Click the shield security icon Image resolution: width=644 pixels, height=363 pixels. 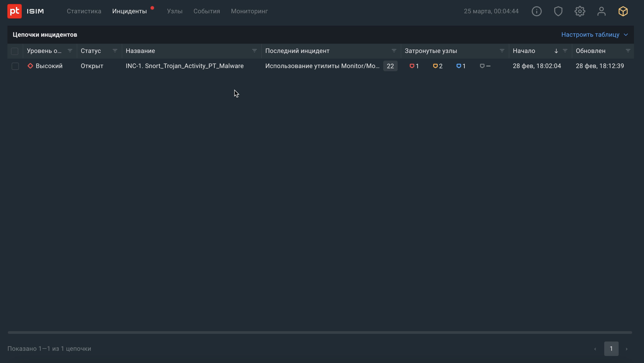tap(558, 11)
